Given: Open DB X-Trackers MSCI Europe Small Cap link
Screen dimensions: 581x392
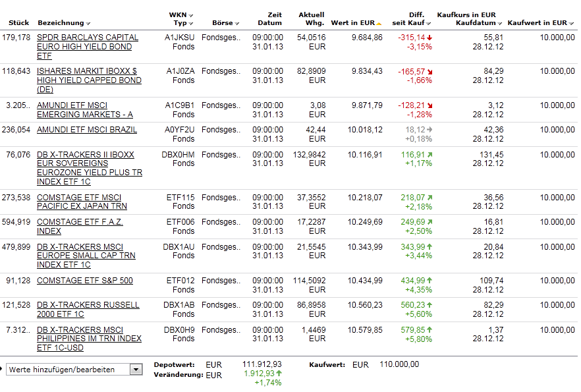Looking at the screenshot, I should coord(86,256).
